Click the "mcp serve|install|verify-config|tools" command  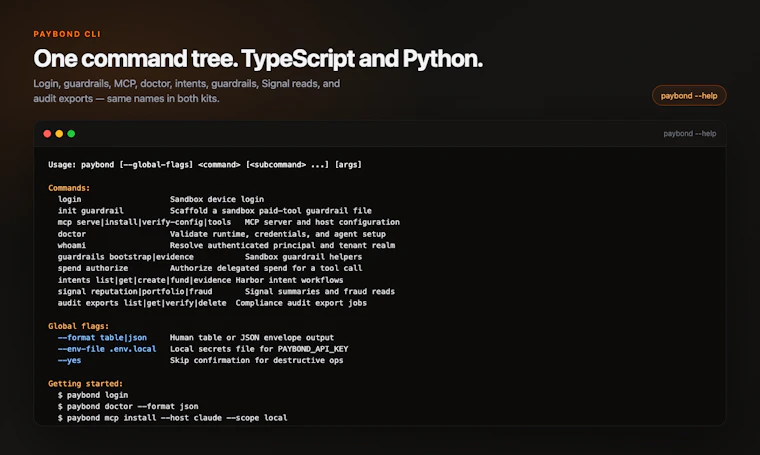click(144, 222)
